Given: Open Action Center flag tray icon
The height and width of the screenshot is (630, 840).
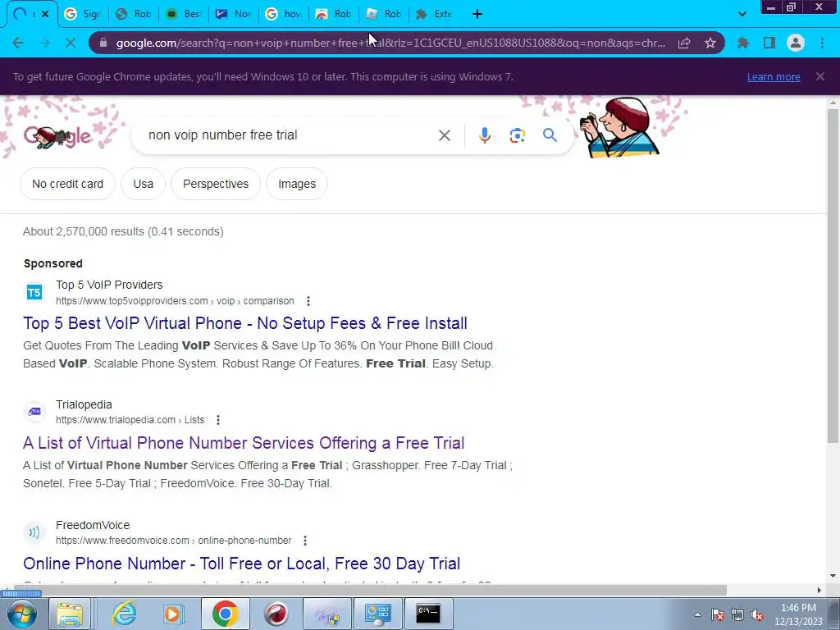Looking at the screenshot, I should (x=718, y=615).
